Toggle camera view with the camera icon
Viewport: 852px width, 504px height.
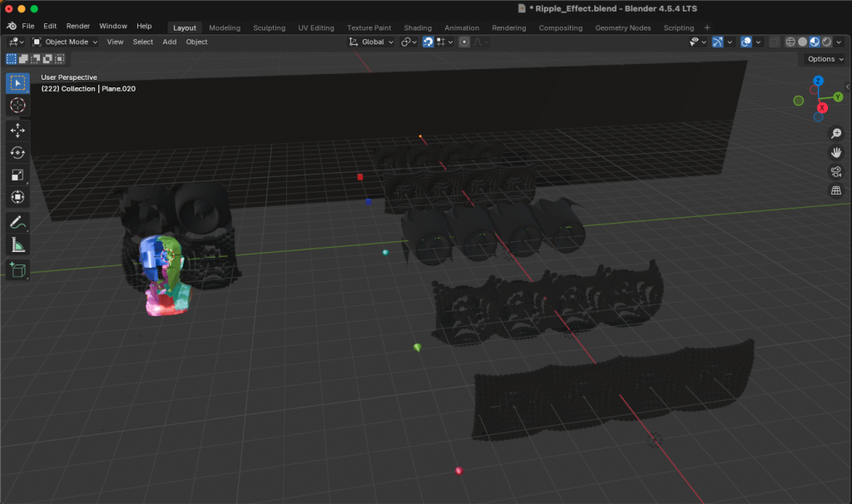[836, 171]
